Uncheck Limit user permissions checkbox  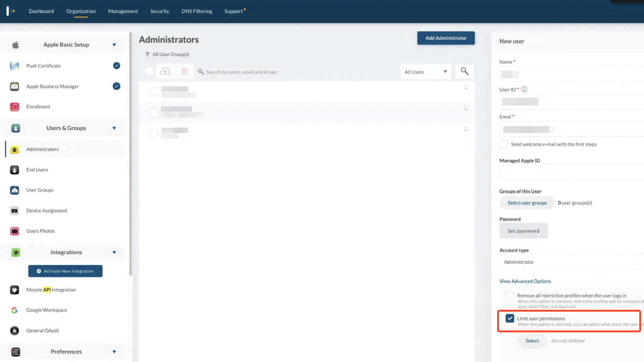tap(510, 319)
